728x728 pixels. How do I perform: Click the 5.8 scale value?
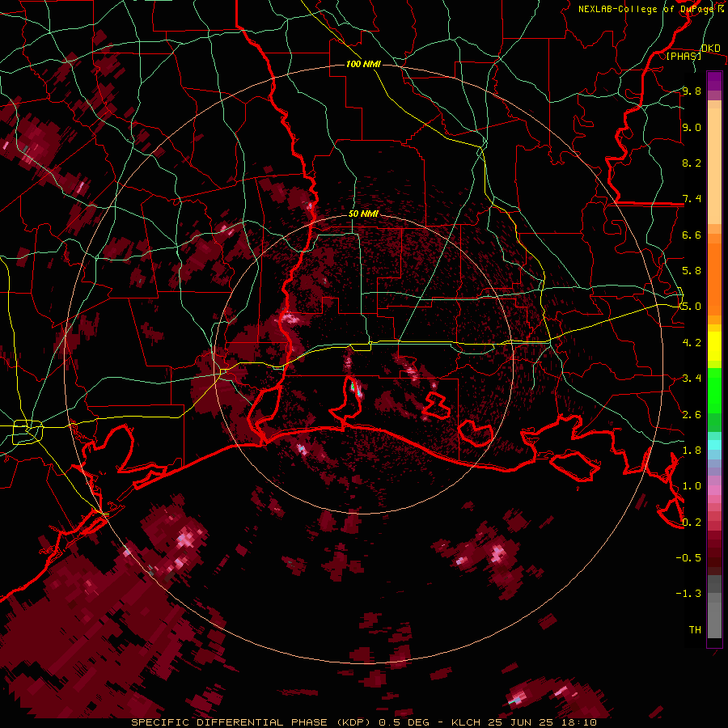pyautogui.click(x=692, y=270)
